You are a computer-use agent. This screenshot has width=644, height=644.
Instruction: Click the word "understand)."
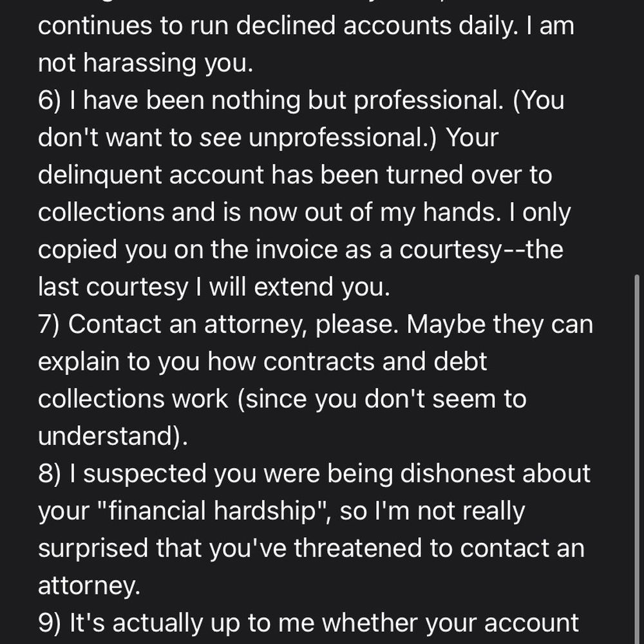point(113,436)
